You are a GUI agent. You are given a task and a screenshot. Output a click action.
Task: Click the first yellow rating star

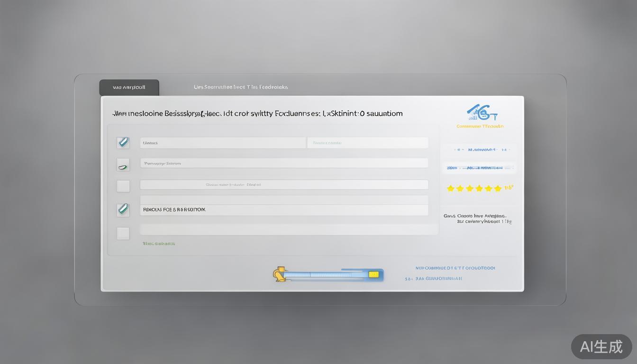coord(450,188)
